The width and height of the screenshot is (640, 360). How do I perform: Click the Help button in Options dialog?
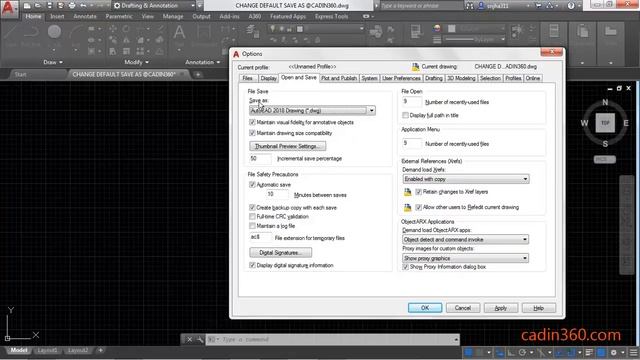539,308
